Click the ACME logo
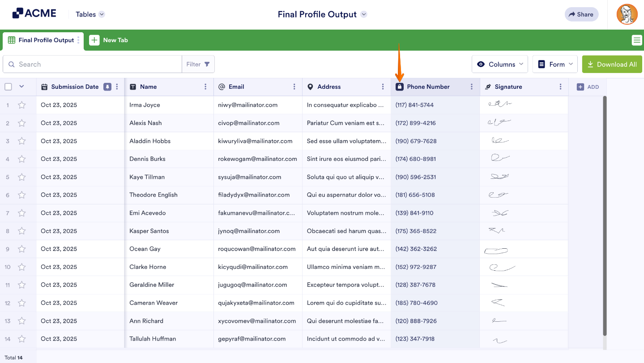This screenshot has width=644, height=363. pyautogui.click(x=34, y=13)
